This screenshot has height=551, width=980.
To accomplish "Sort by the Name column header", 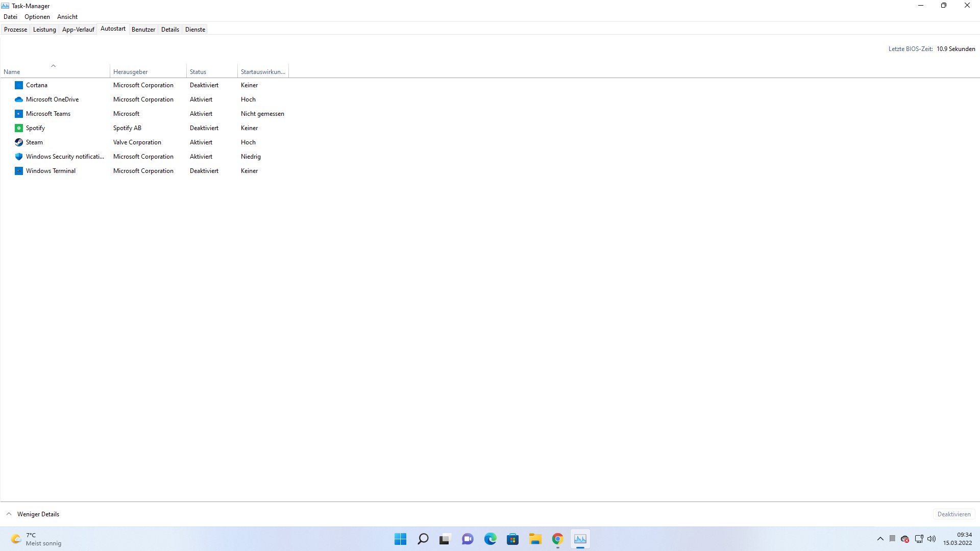I will click(x=55, y=71).
